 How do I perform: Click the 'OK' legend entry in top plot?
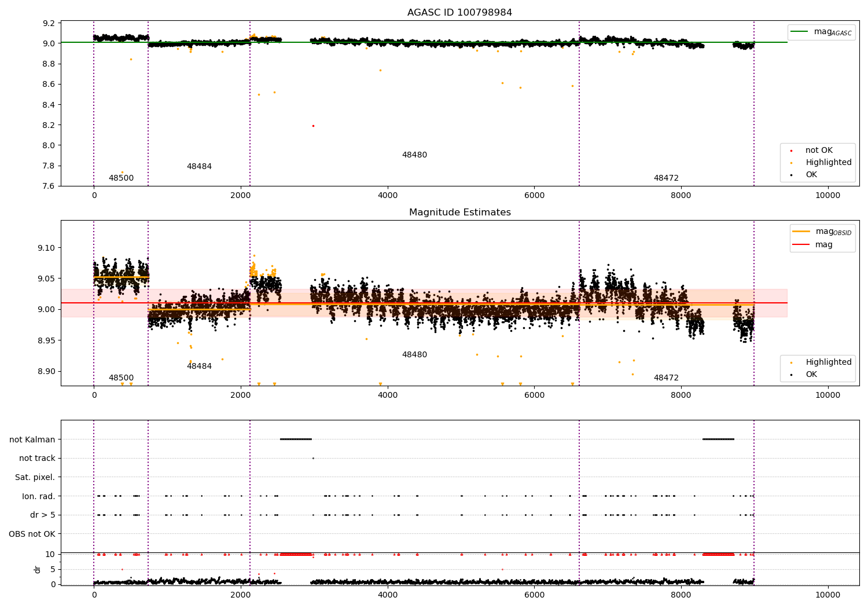pos(803,174)
